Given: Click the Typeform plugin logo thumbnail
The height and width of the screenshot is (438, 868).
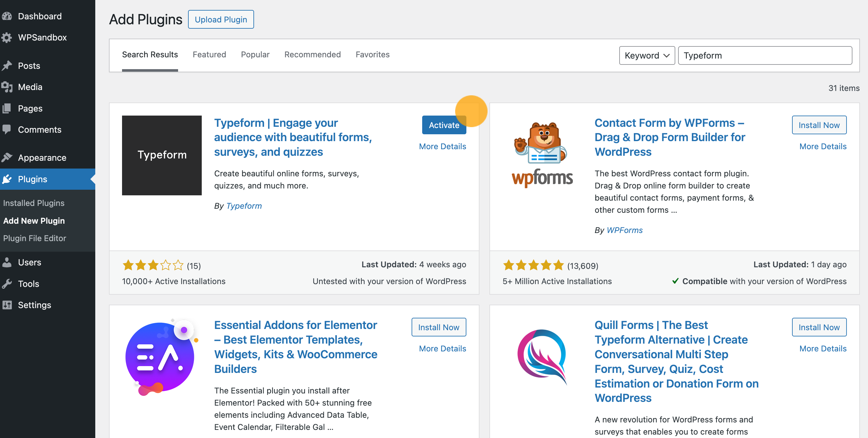Looking at the screenshot, I should pyautogui.click(x=162, y=155).
